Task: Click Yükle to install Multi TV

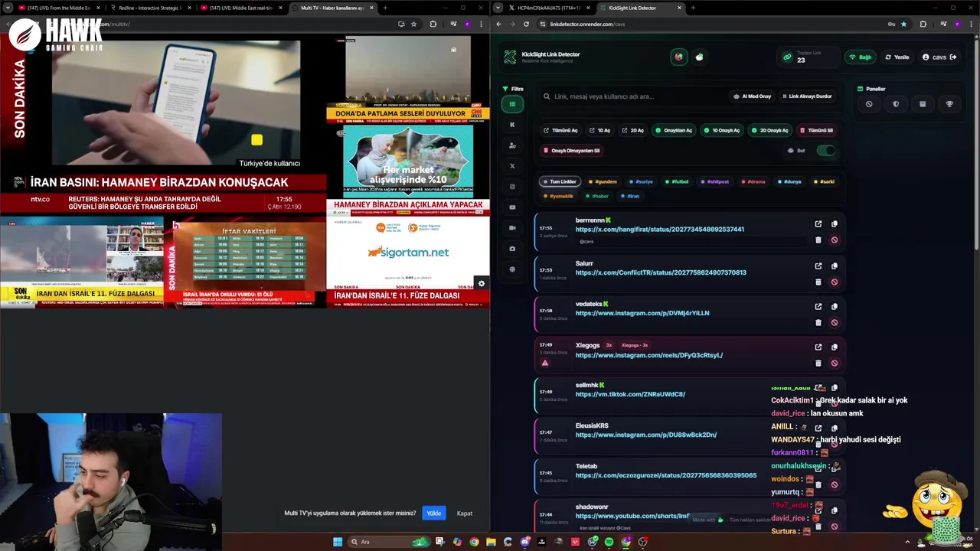Action: [434, 513]
